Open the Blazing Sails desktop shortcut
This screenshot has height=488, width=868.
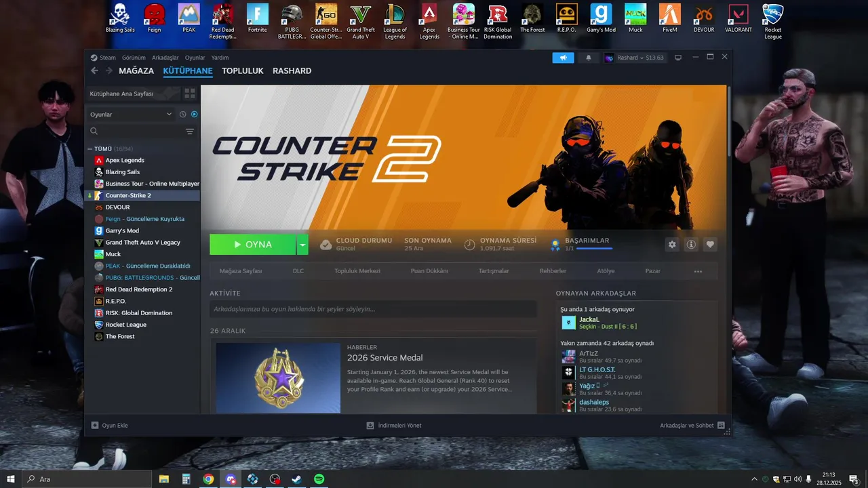(120, 18)
